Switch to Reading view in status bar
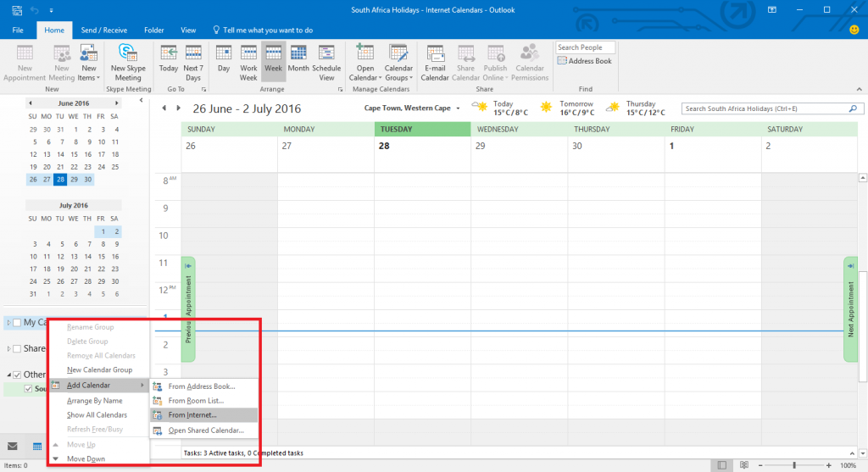868x472 pixels. click(x=744, y=465)
